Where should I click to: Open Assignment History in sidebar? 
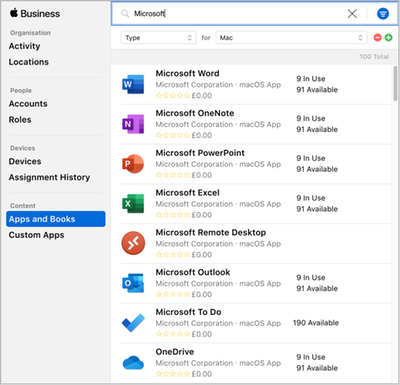pyautogui.click(x=49, y=177)
